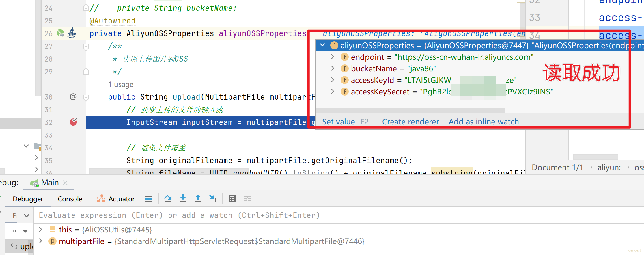Collapse the expanded project tree folder chevron

(26, 146)
